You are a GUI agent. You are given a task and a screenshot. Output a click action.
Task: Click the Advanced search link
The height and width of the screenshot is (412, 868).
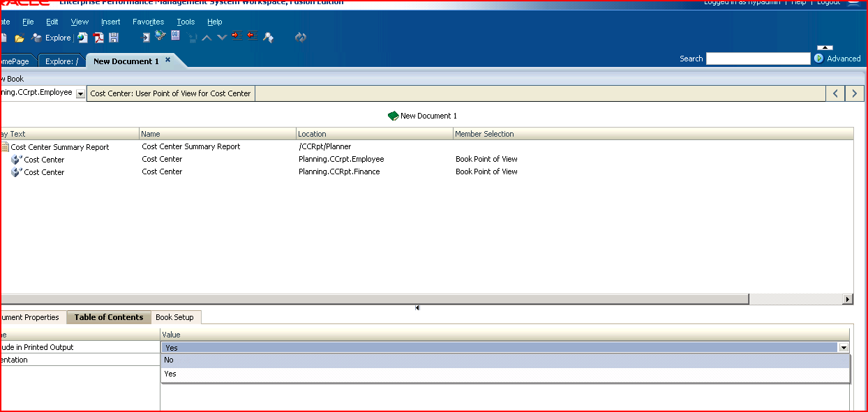[844, 59]
